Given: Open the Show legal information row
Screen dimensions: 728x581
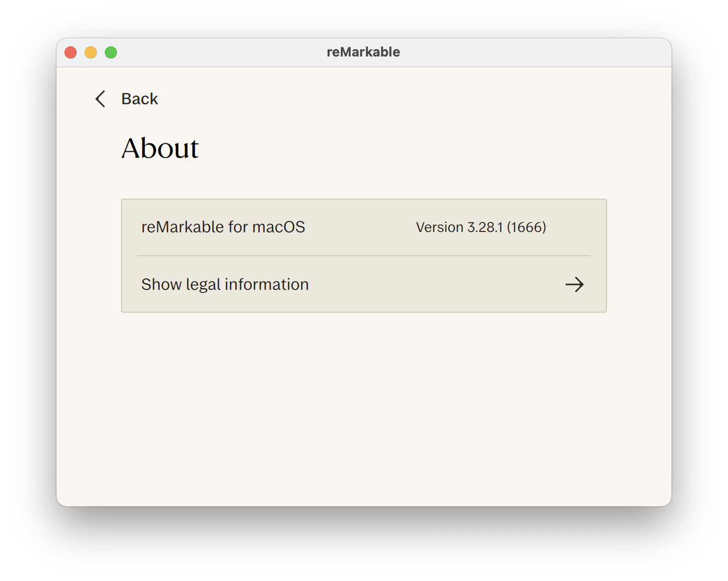Looking at the screenshot, I should (363, 284).
